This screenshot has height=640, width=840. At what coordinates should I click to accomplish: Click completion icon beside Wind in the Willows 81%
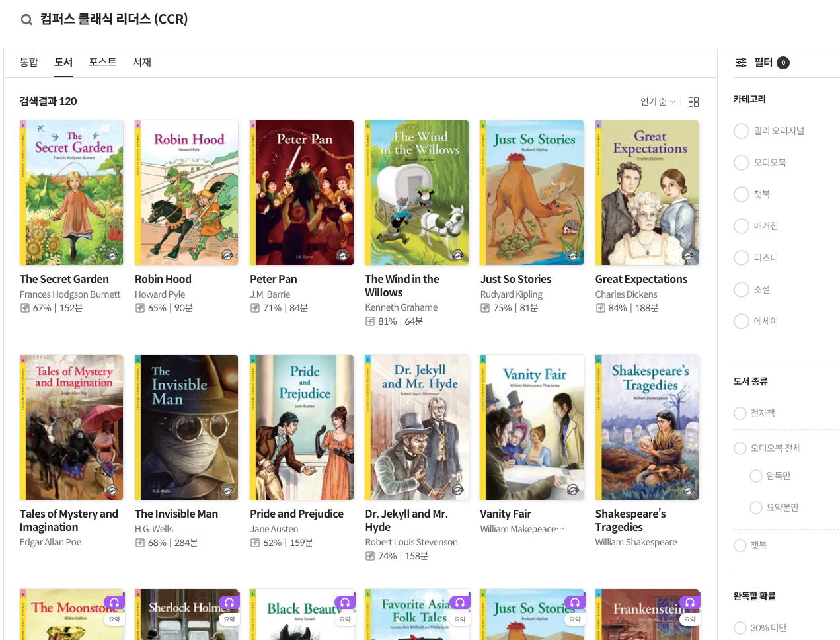point(370,321)
